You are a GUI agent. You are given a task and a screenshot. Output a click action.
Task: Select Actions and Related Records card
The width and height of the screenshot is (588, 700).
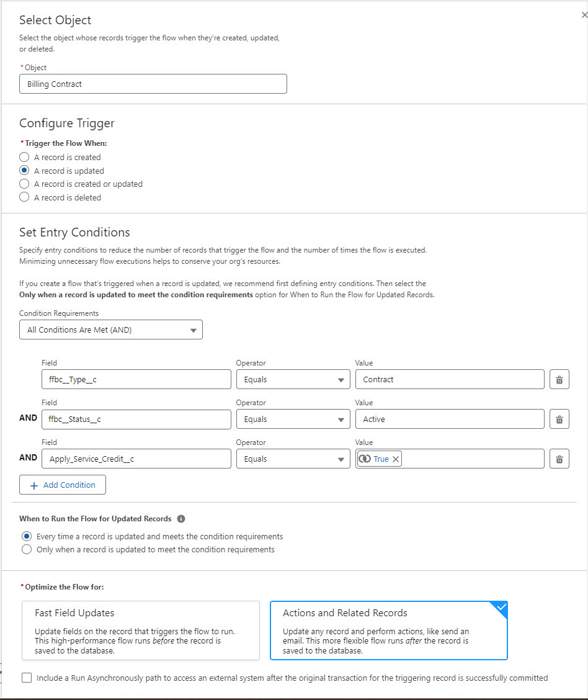point(389,630)
